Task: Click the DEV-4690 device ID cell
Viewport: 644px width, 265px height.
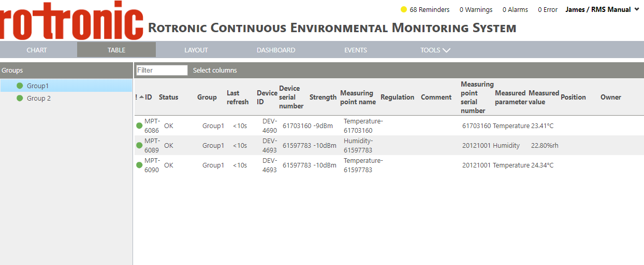Action: (270, 125)
